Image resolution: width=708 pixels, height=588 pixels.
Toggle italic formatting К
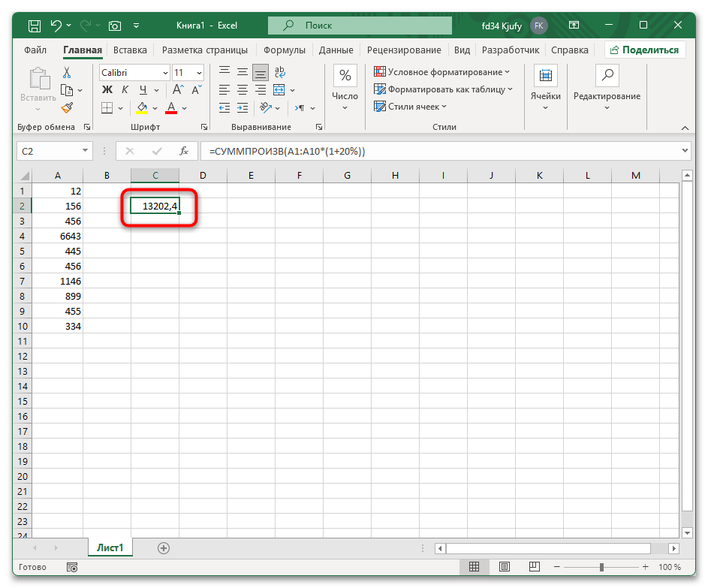tap(125, 90)
